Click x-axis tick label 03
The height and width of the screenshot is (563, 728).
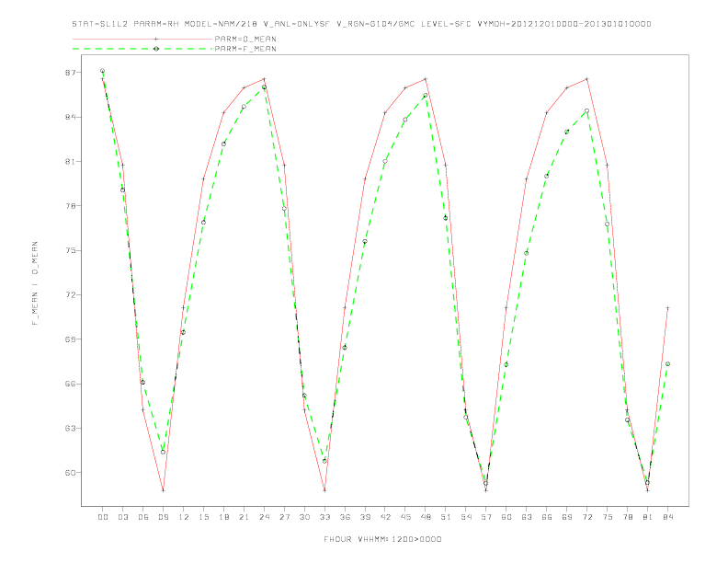click(x=122, y=517)
